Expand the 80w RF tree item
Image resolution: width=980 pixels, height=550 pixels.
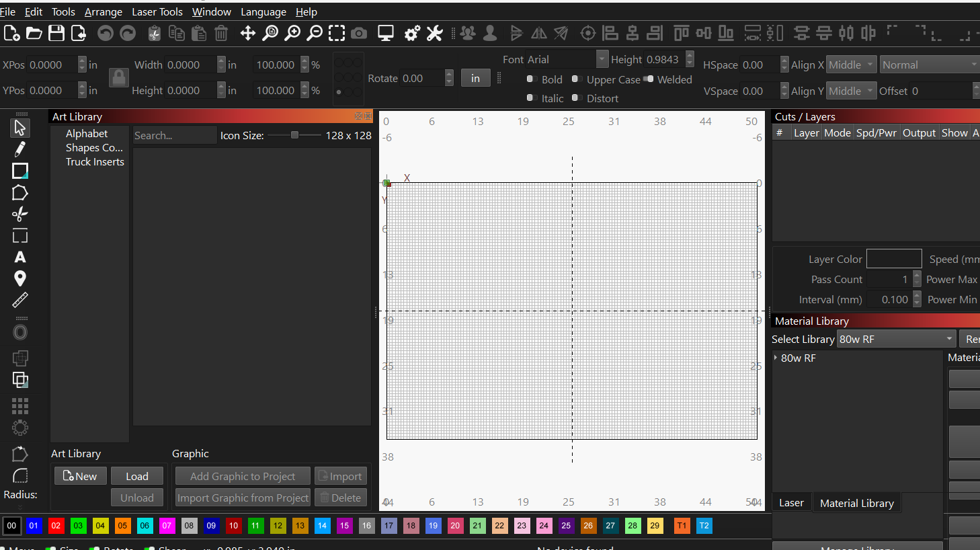point(776,358)
